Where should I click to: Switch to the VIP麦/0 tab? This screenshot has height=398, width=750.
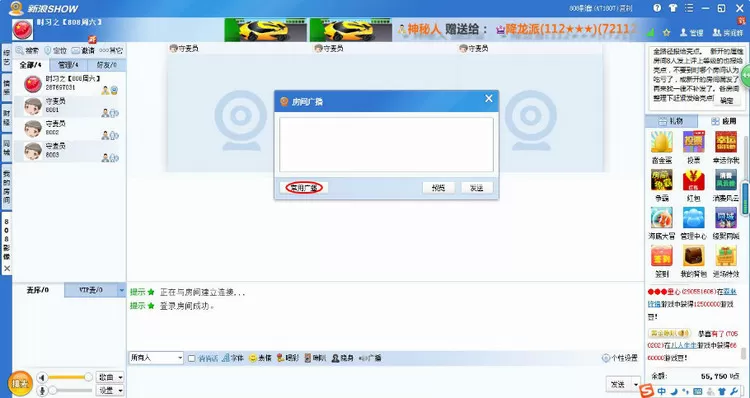pyautogui.click(x=90, y=290)
